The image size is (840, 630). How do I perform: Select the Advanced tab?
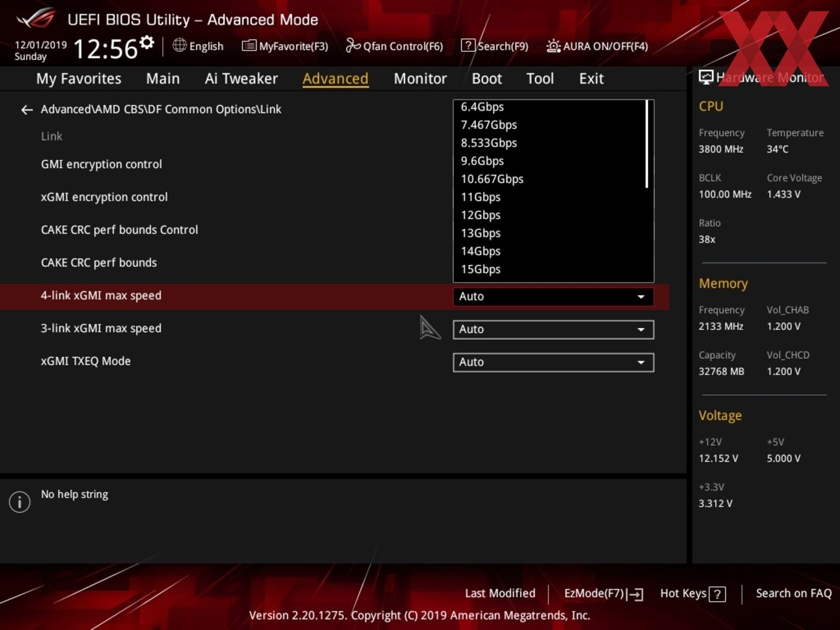(x=335, y=78)
